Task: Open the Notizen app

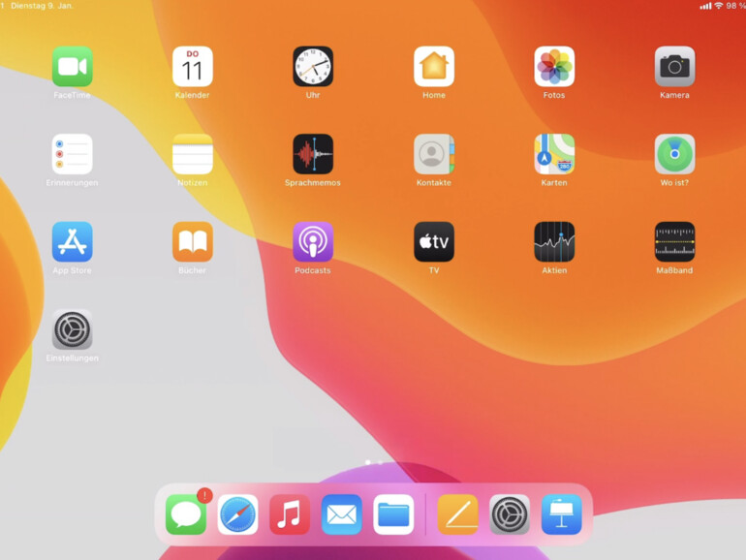Action: coord(193,154)
